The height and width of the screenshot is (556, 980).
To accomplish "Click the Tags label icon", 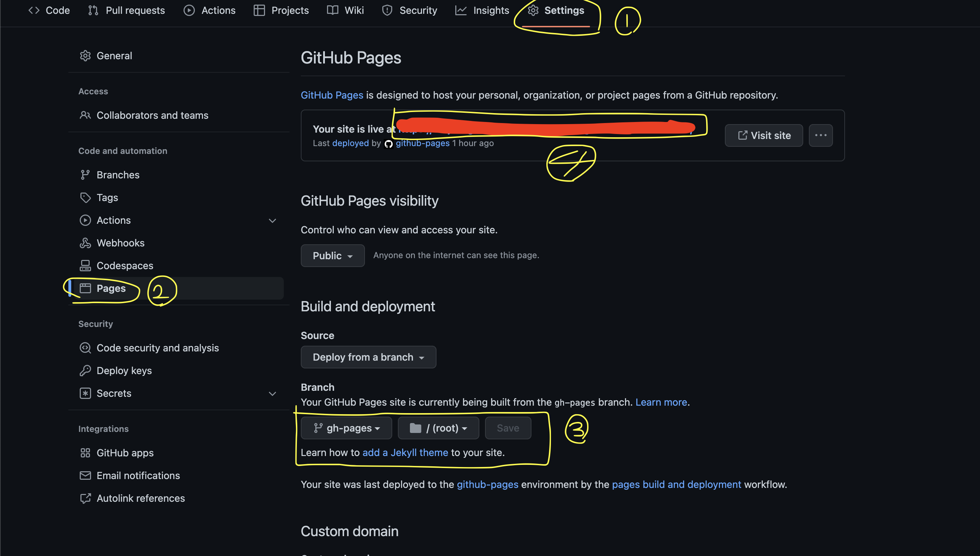I will tap(85, 198).
